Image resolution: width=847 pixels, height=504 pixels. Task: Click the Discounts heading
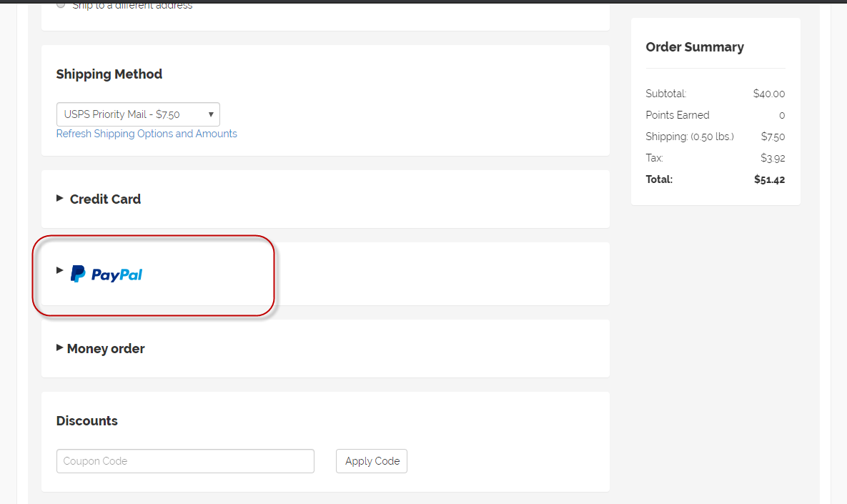(87, 421)
